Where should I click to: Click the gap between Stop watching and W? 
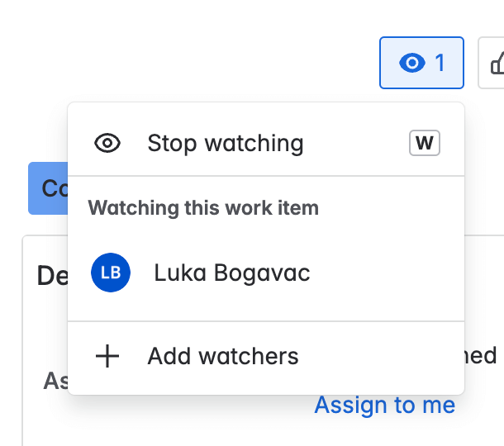[355, 144]
